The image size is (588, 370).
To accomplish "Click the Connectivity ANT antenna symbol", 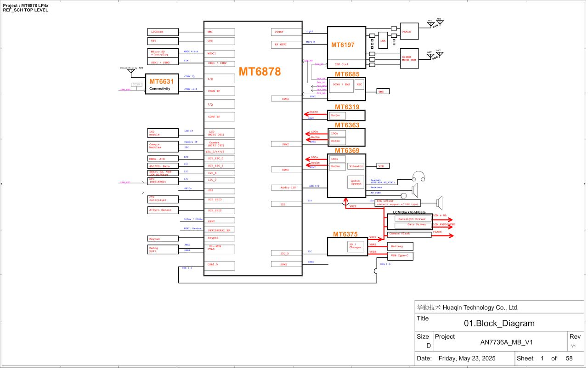I will pyautogui.click(x=131, y=72).
